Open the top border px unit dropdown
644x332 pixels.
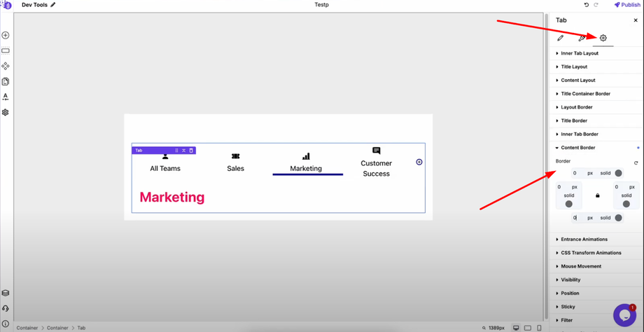590,173
